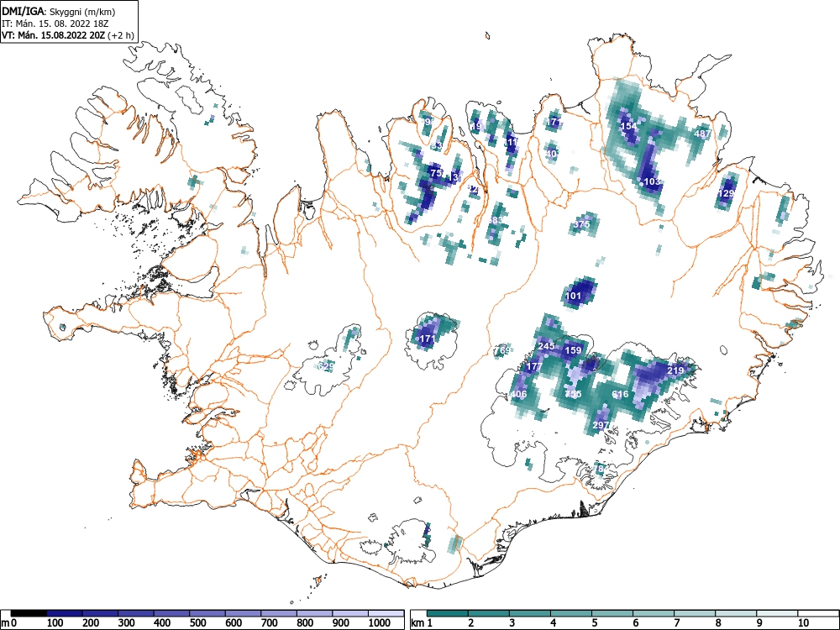The width and height of the screenshot is (840, 630).
Task: Click the 103 visibility value on map
Action: 653,181
